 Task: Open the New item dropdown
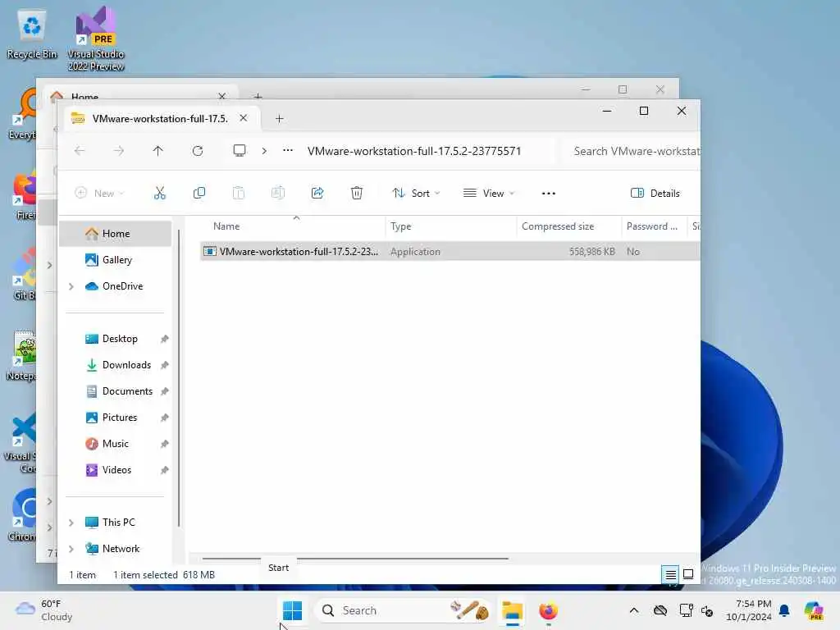tap(99, 193)
